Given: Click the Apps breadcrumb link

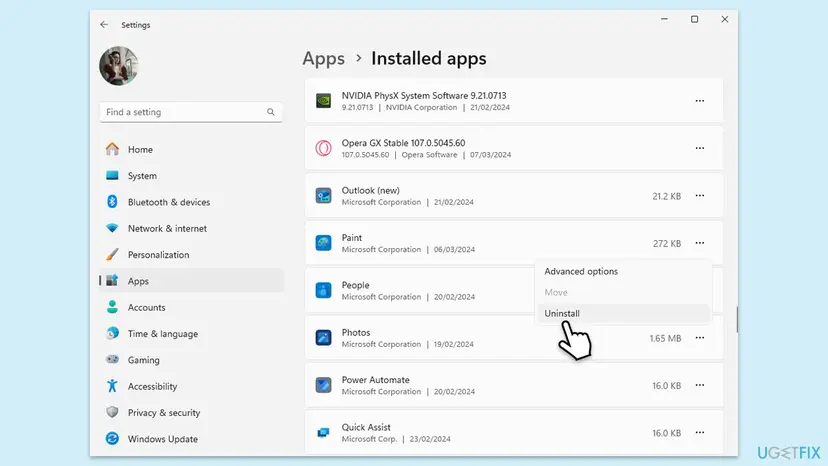Looking at the screenshot, I should [x=323, y=59].
